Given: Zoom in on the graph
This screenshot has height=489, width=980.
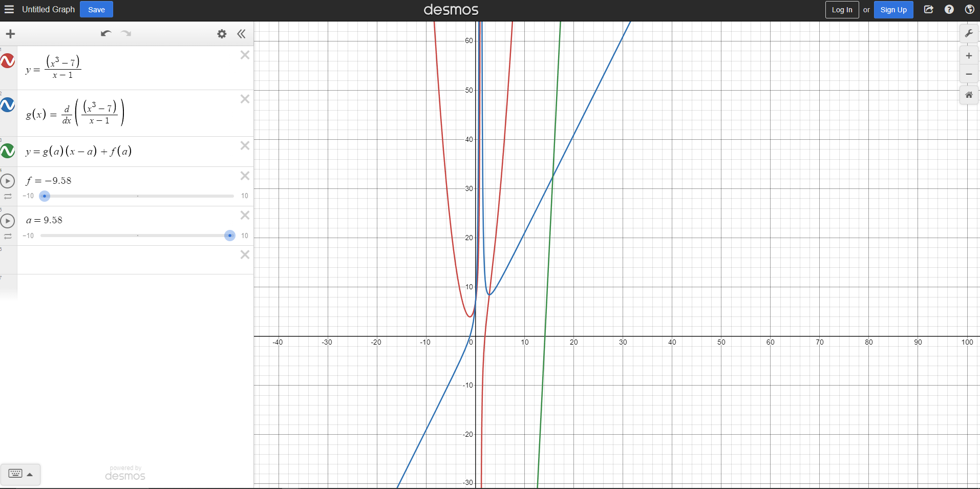Looking at the screenshot, I should click(x=969, y=56).
